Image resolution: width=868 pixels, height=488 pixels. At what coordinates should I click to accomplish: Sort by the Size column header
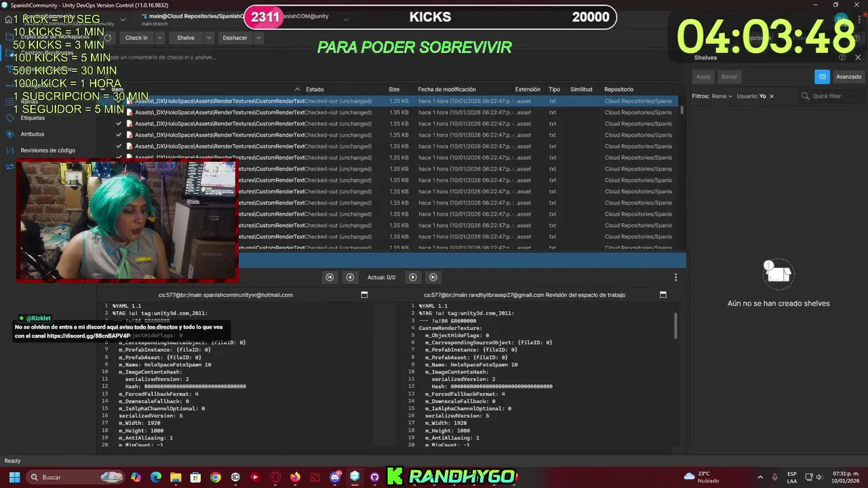tap(394, 89)
